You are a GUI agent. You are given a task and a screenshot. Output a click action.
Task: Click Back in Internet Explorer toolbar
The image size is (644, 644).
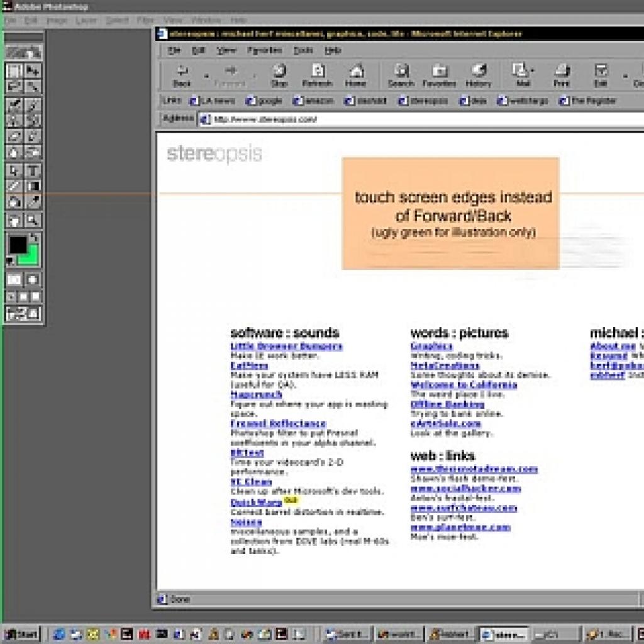(182, 75)
